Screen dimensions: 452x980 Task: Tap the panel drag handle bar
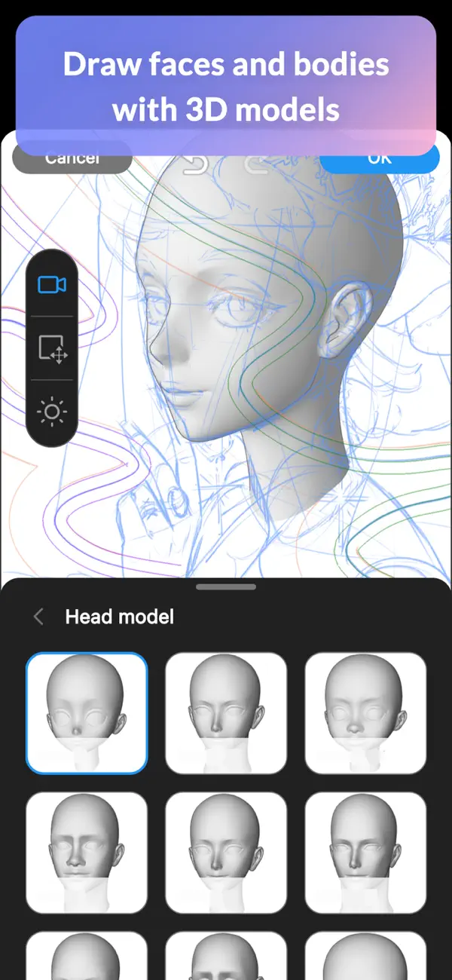pyautogui.click(x=226, y=586)
